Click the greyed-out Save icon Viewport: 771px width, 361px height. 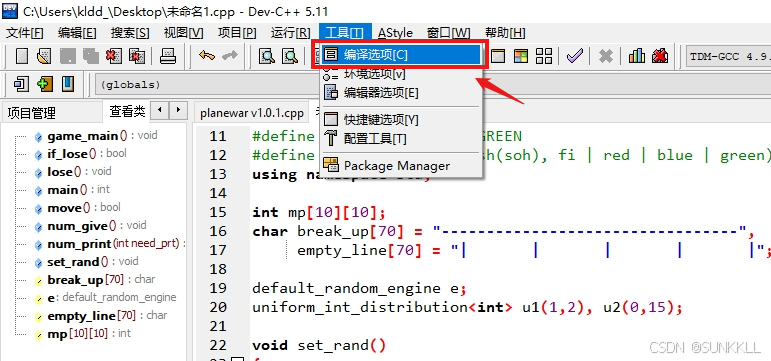tap(67, 56)
